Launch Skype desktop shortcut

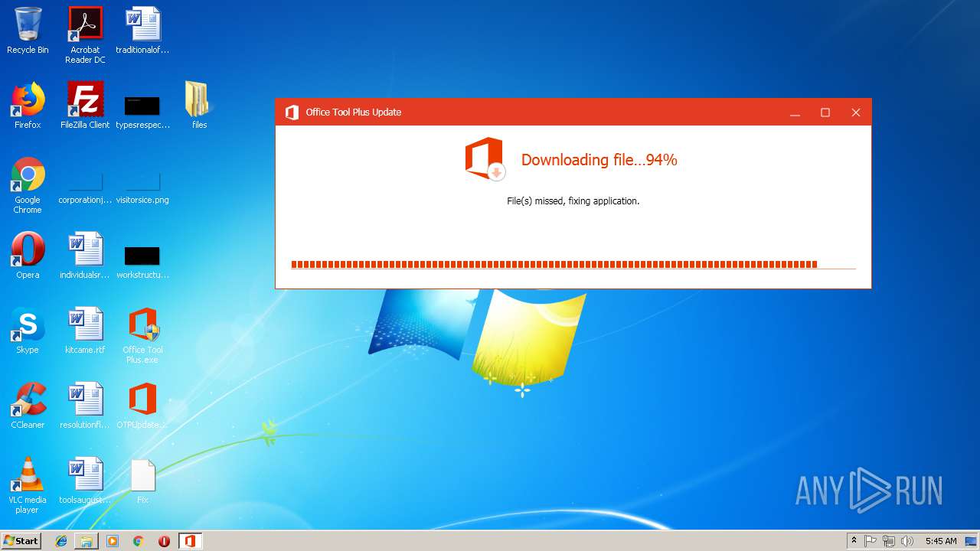pos(28,331)
